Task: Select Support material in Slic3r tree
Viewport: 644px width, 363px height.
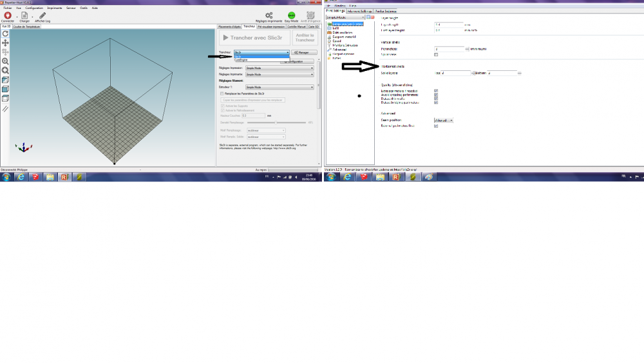Action: pos(344,37)
